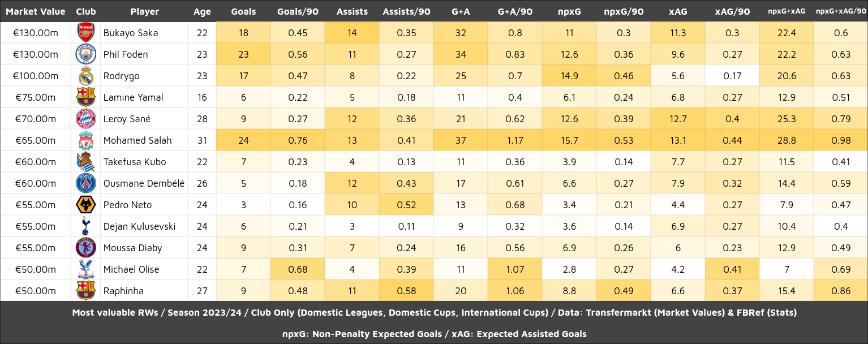
Task: Click player name Lamine Yamal
Action: click(x=133, y=97)
